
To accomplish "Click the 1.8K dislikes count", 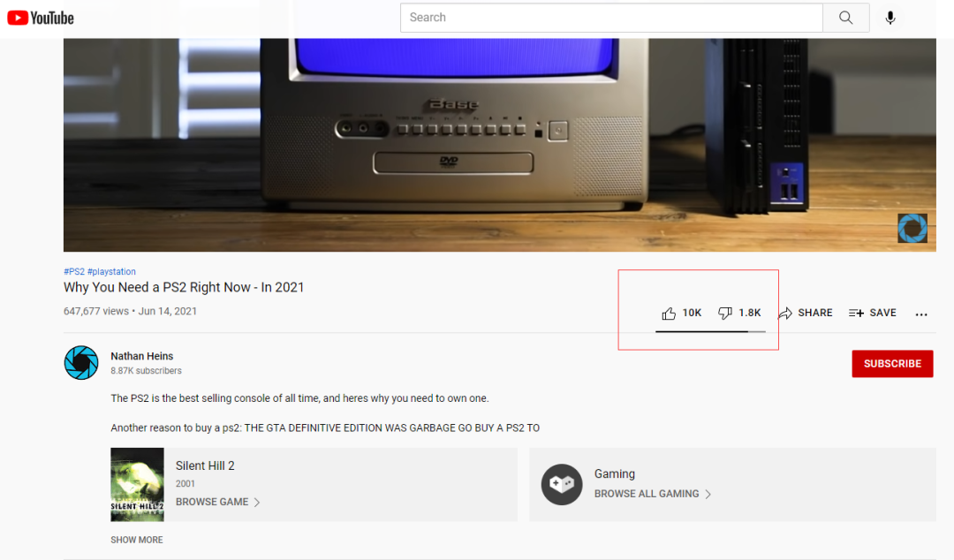I will (750, 313).
